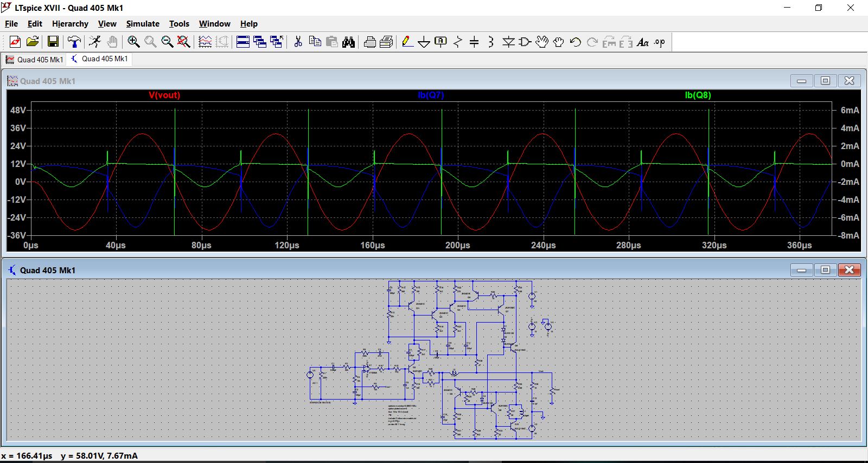Save the schematic with the floppy icon
Viewport: 868px width, 463px height.
click(53, 42)
